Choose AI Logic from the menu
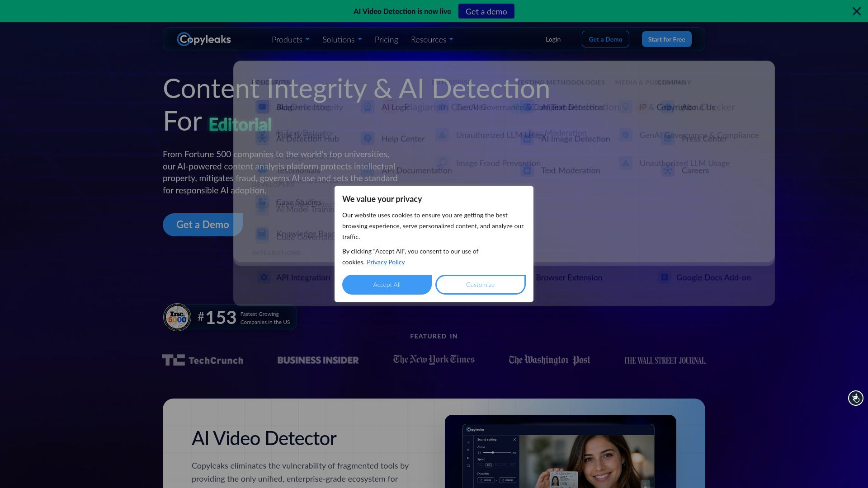Screen dimensions: 868x488 click(396, 107)
